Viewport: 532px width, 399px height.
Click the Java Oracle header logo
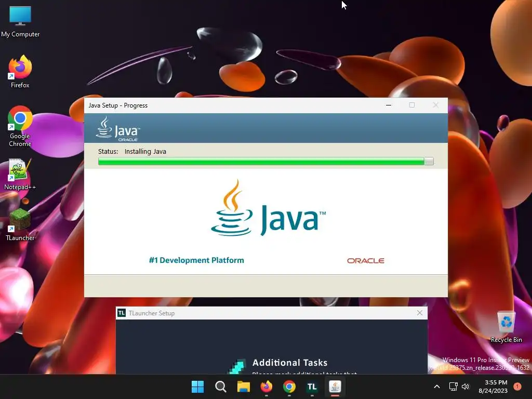118,129
